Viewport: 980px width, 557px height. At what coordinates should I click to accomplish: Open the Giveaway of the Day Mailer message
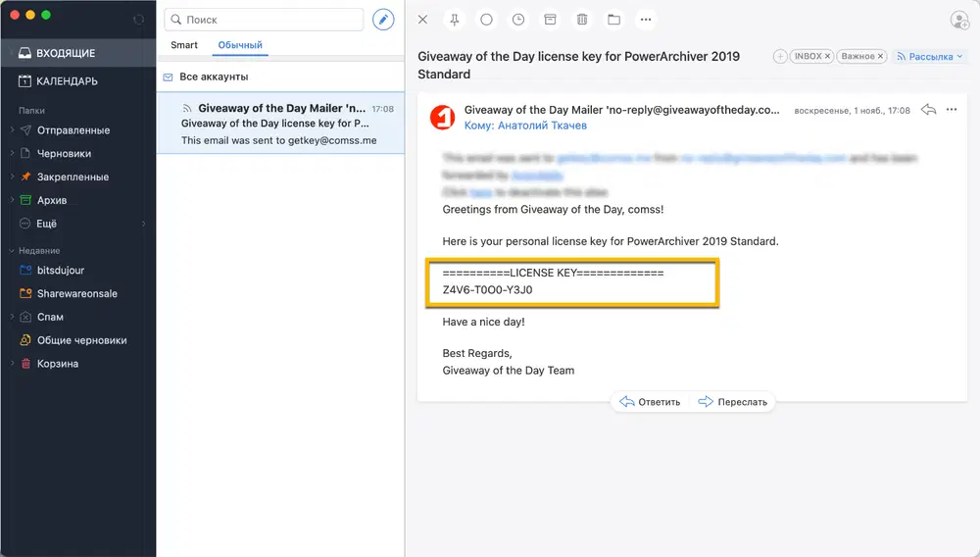280,124
